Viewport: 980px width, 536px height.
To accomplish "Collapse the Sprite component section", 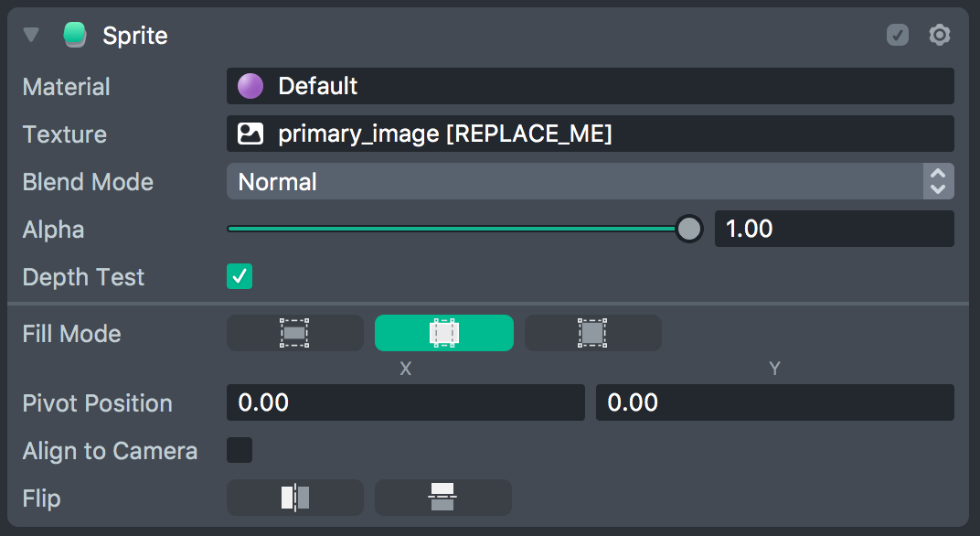I will 32,36.
